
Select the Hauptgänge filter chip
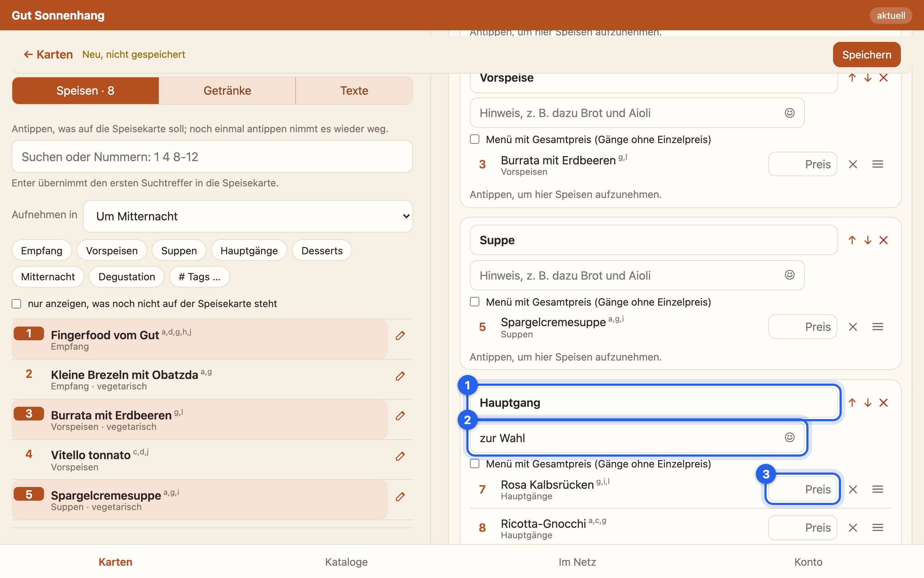coord(249,251)
